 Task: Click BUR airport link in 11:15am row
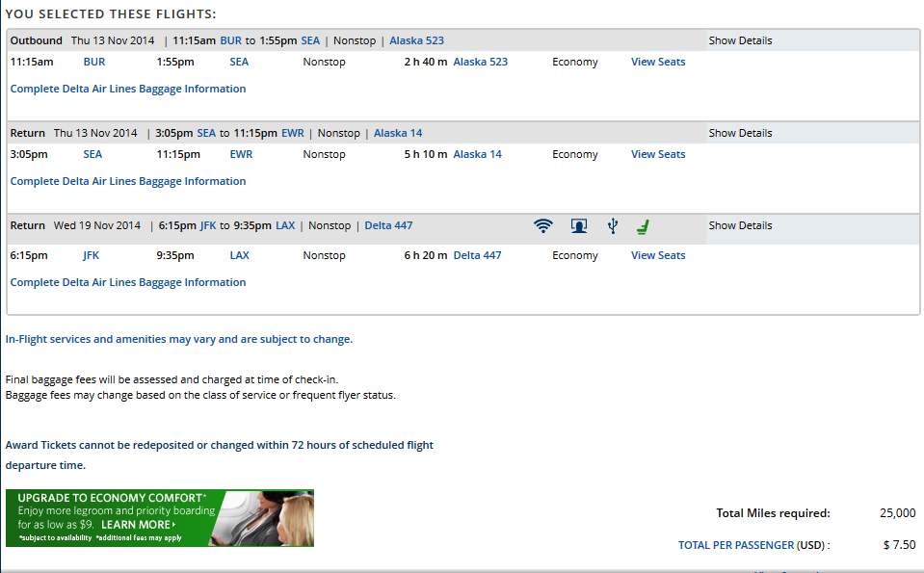click(94, 62)
